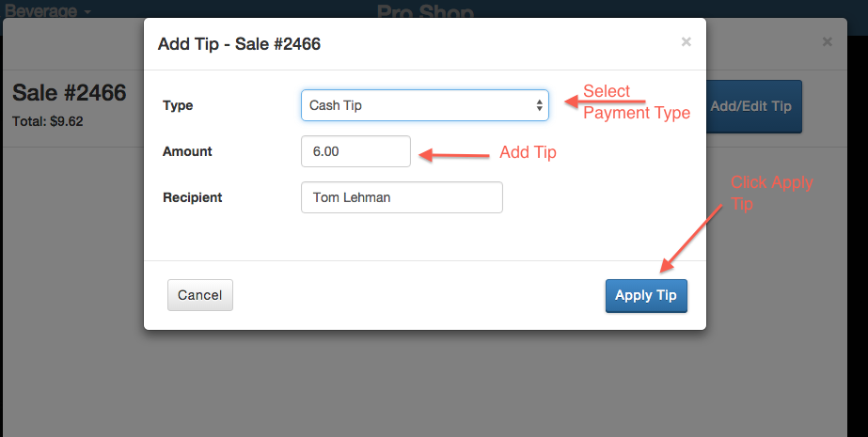Click the Recipient label
Viewport: 868px width, 437px height.
pos(192,197)
